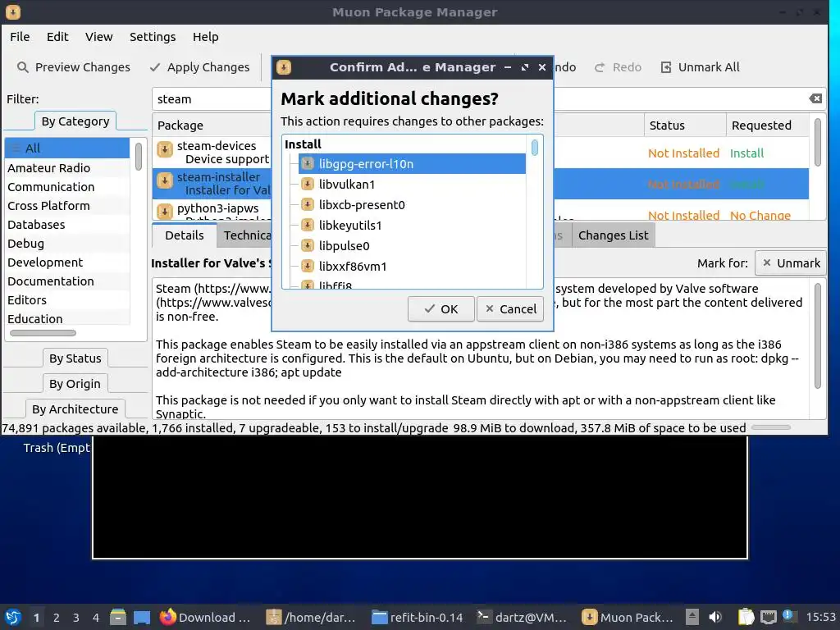Select the Communication category
The width and height of the screenshot is (840, 630).
coord(67,186)
